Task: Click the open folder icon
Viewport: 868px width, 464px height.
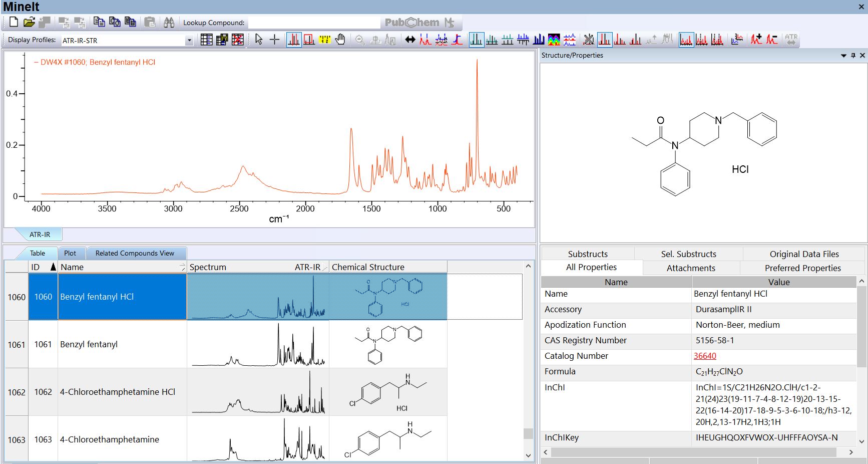Action: coord(29,22)
